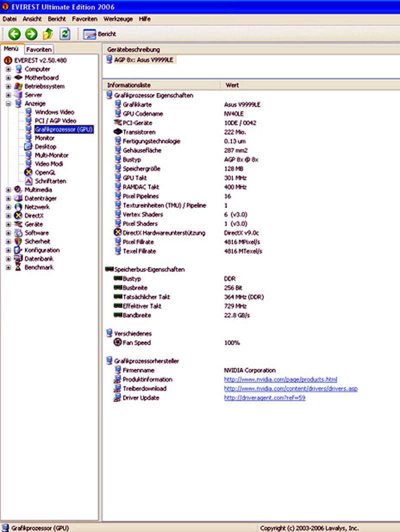The height and width of the screenshot is (532, 400).
Task: Expand the Computer tree node
Action: (8, 69)
